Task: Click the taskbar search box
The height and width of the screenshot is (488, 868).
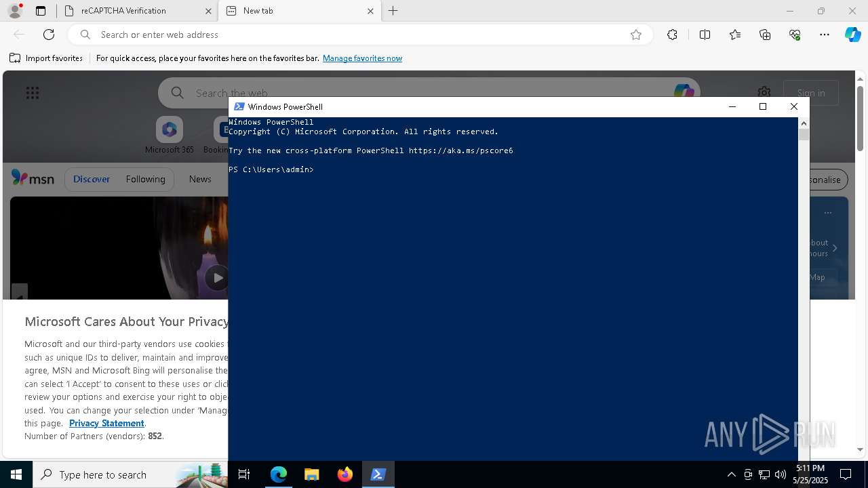Action: pos(130,474)
